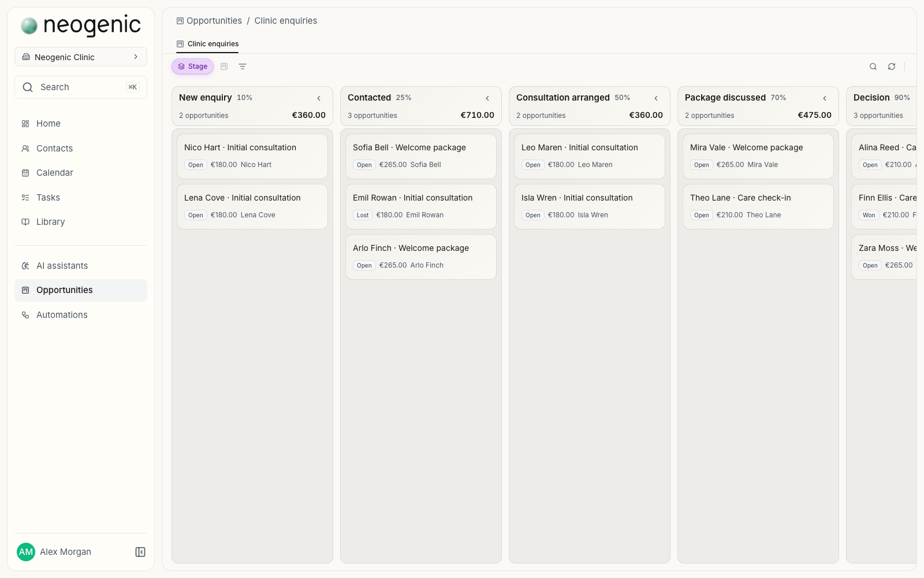Click the Calendar icon in the sidebar

click(x=25, y=173)
